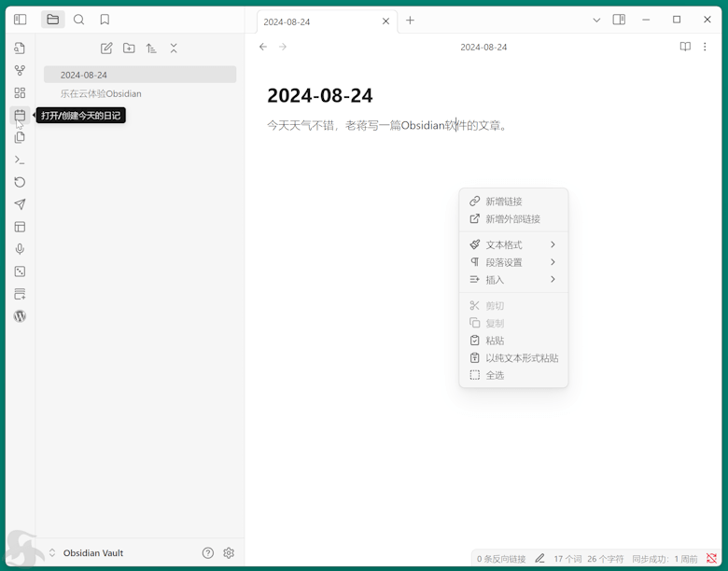The width and height of the screenshot is (728, 571).
Task: Expand the 段落设置 submenu
Action: (513, 262)
